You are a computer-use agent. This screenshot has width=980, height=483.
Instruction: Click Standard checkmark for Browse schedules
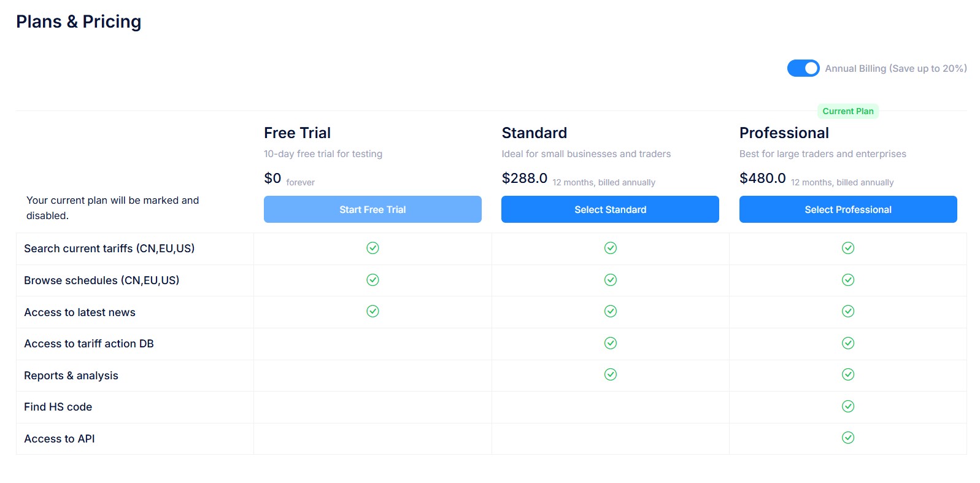coord(611,280)
